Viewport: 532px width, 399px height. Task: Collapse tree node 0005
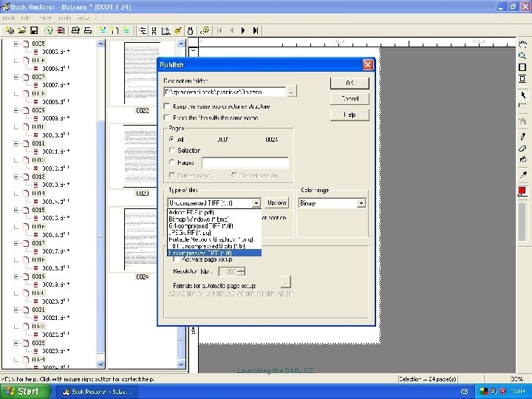click(16, 44)
